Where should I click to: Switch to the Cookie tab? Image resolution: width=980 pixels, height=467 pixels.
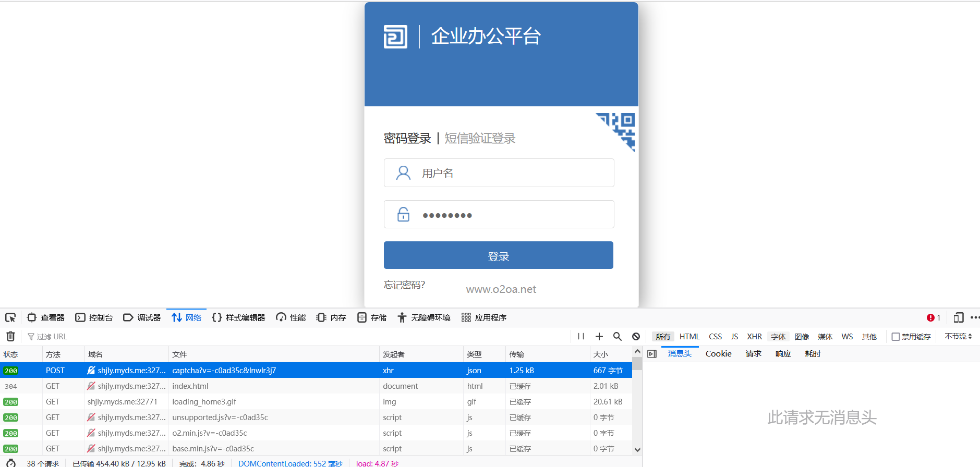pos(718,354)
